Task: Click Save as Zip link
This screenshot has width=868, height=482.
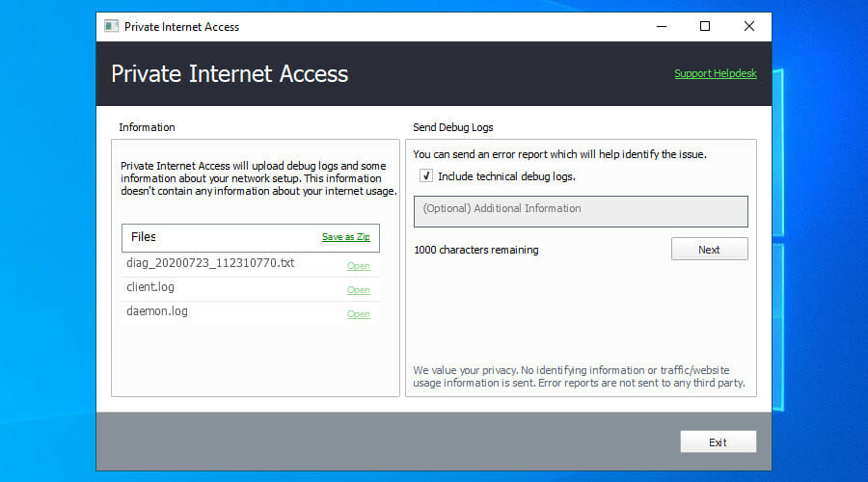Action: [x=346, y=237]
